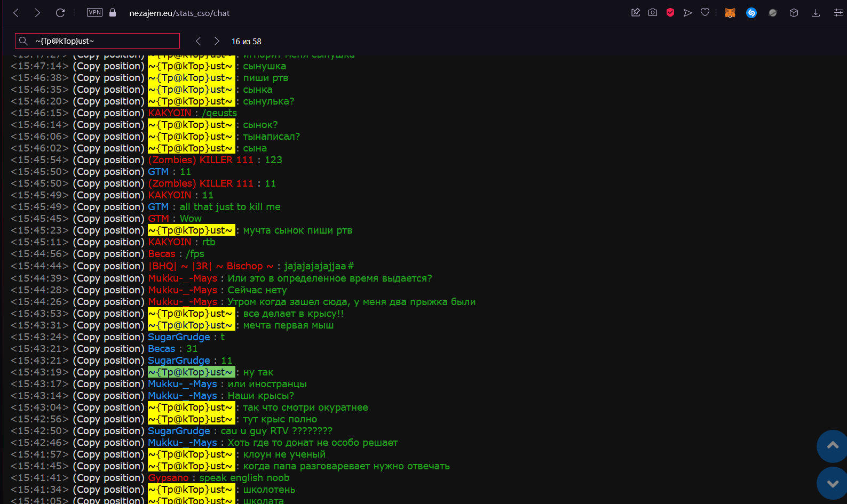This screenshot has width=847, height=504.
Task: Click the heart bookmark icon
Action: pos(705,13)
